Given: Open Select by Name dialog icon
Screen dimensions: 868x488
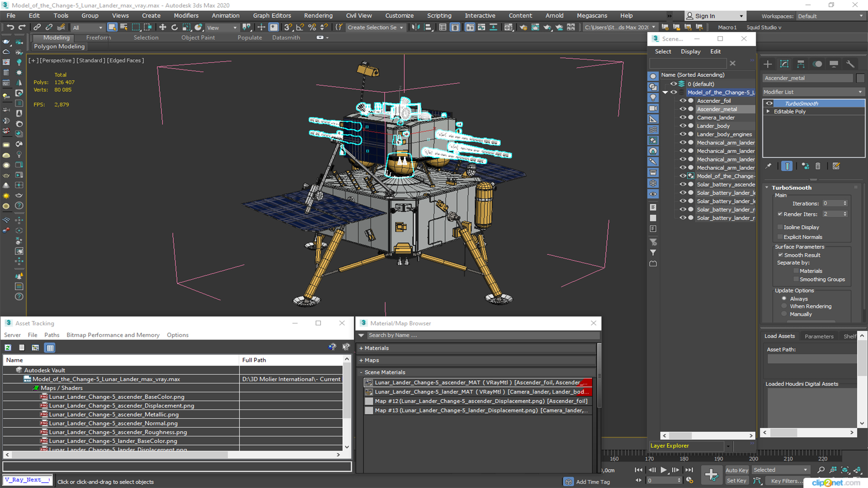Looking at the screenshot, I should tap(124, 28).
